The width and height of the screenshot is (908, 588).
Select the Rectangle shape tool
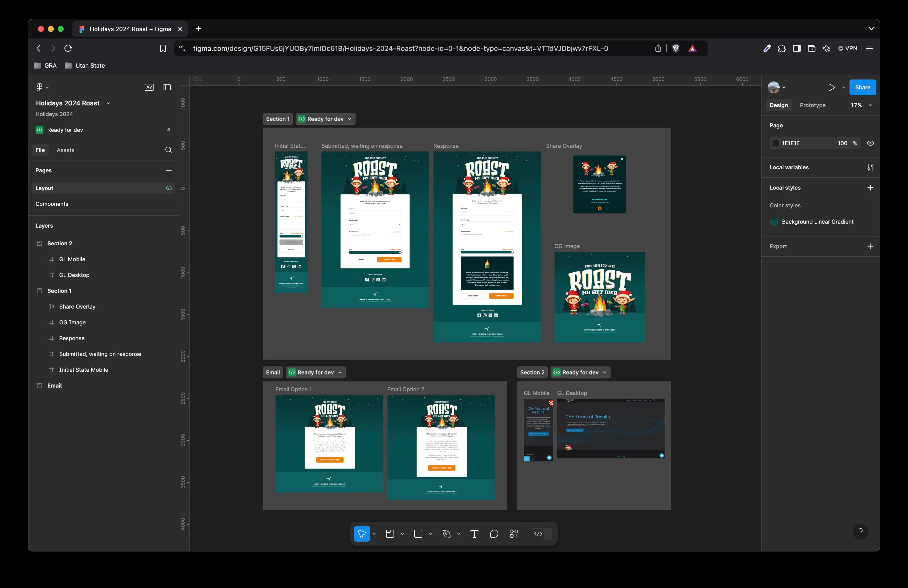(x=418, y=534)
